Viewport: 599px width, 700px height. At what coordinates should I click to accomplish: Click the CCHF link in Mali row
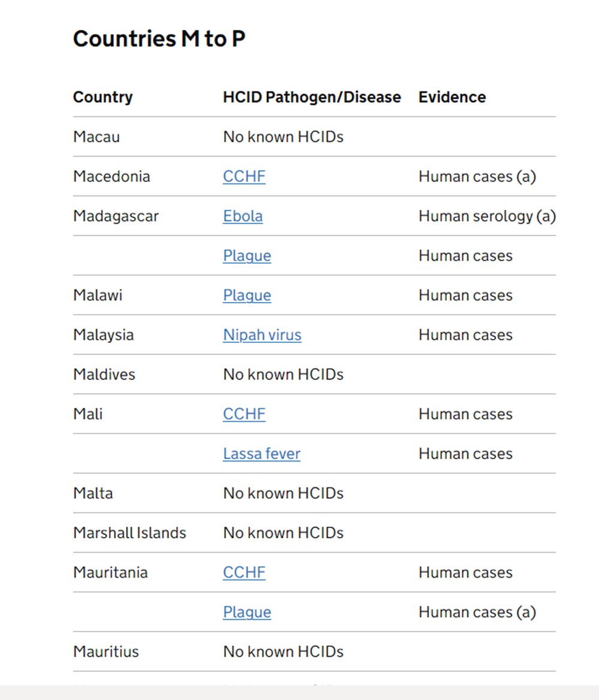coord(244,414)
